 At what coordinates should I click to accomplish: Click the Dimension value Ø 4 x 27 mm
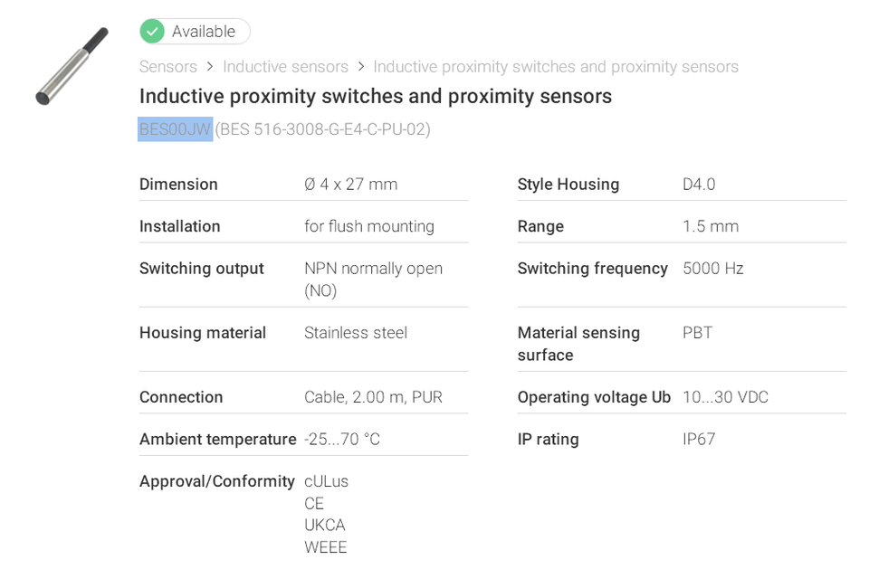click(x=351, y=184)
